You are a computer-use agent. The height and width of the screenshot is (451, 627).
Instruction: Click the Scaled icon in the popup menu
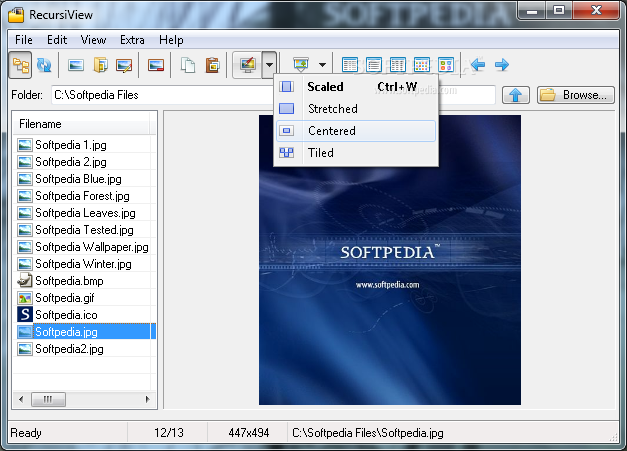tap(286, 87)
